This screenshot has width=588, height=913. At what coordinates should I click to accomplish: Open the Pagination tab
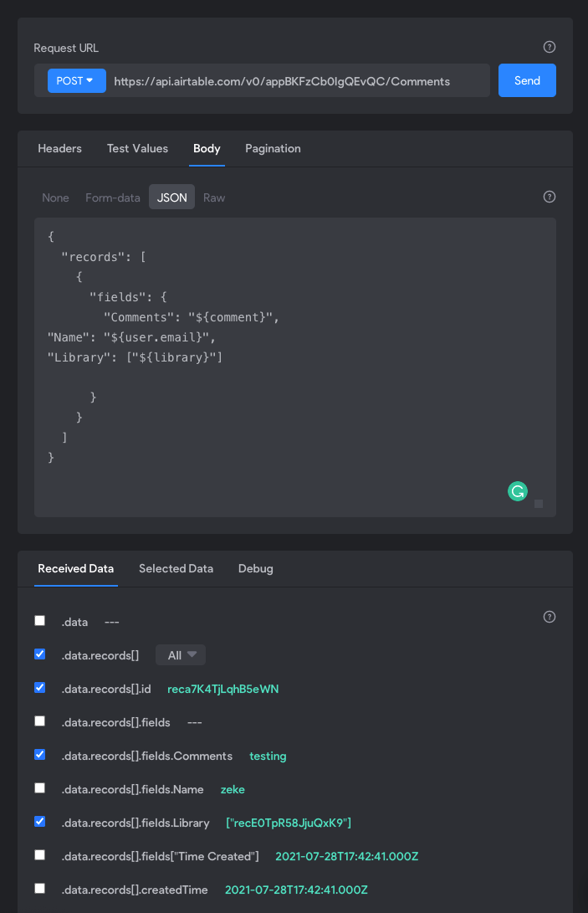(273, 148)
